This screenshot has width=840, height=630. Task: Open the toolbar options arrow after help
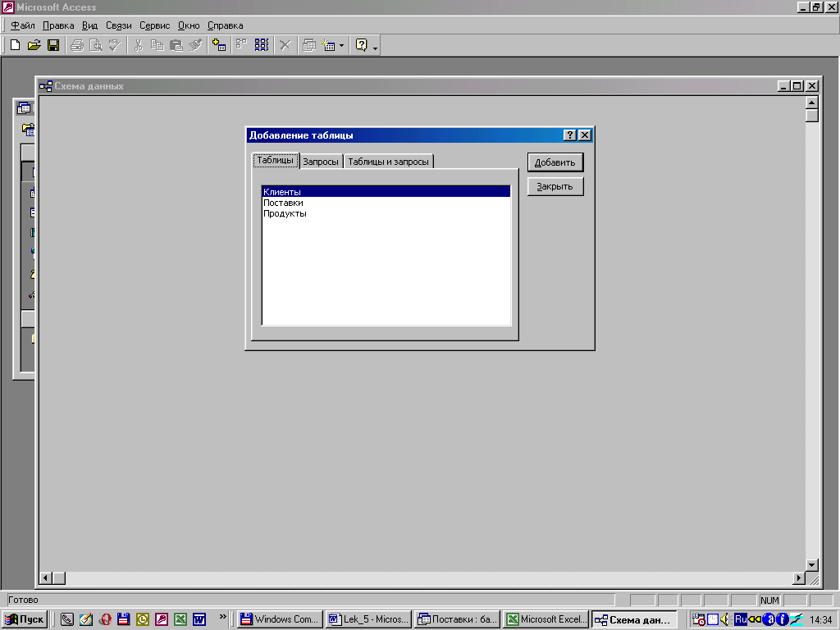pos(375,47)
